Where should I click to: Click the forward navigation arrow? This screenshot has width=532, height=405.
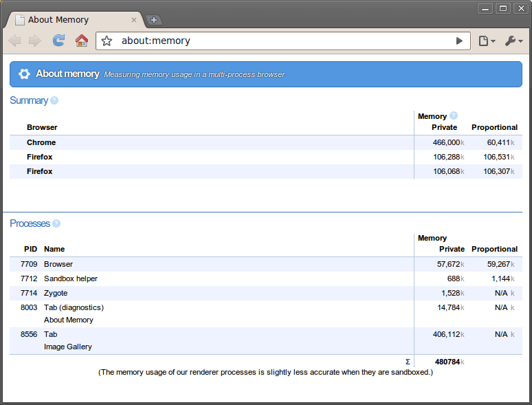(x=34, y=41)
